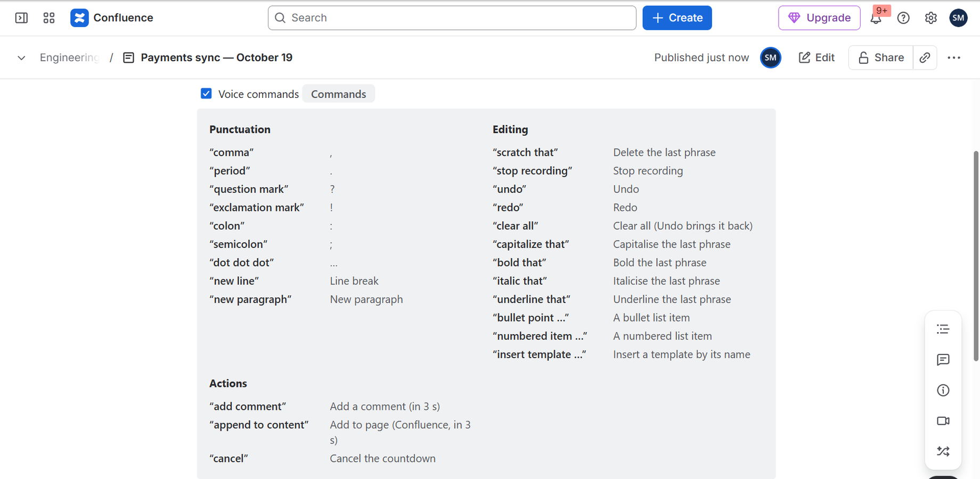The width and height of the screenshot is (980, 479).
Task: Click the Punctuation heading
Action: pos(240,129)
